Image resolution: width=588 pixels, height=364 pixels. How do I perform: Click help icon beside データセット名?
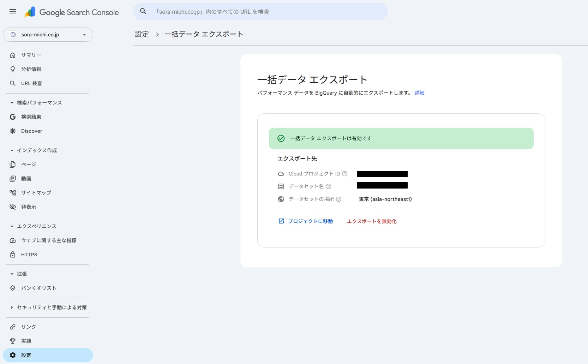329,186
